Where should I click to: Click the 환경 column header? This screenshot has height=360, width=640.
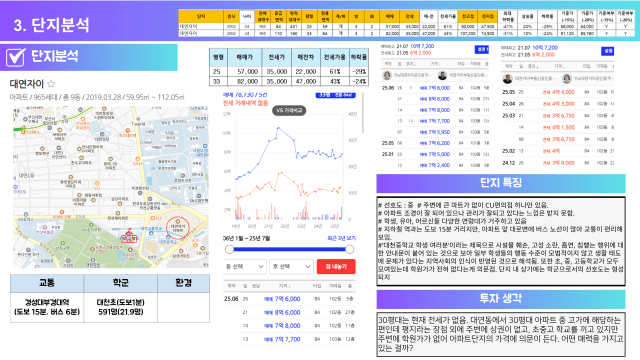click(183, 283)
